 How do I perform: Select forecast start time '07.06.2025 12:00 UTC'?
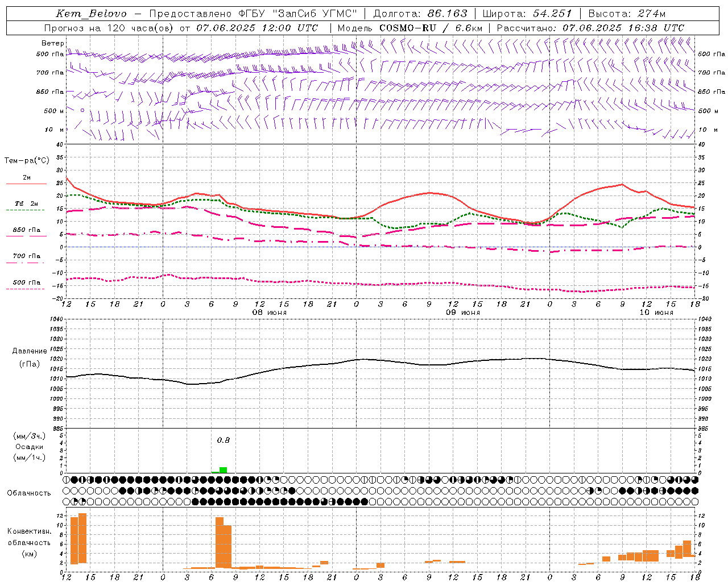(x=257, y=28)
